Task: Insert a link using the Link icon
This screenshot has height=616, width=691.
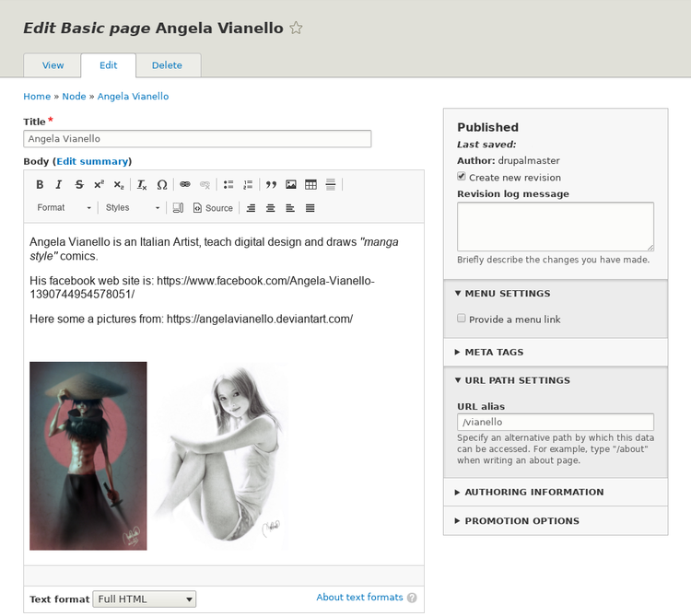Action: pos(185,184)
